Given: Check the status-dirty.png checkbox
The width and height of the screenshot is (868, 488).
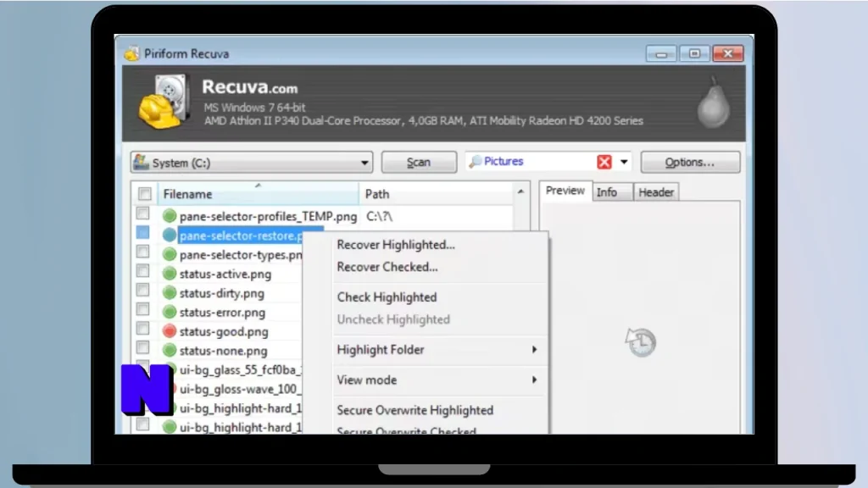Looking at the screenshot, I should point(142,290).
